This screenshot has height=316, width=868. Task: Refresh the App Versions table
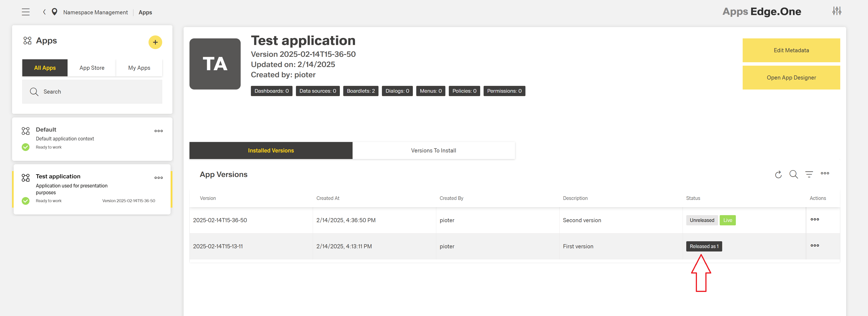click(778, 174)
